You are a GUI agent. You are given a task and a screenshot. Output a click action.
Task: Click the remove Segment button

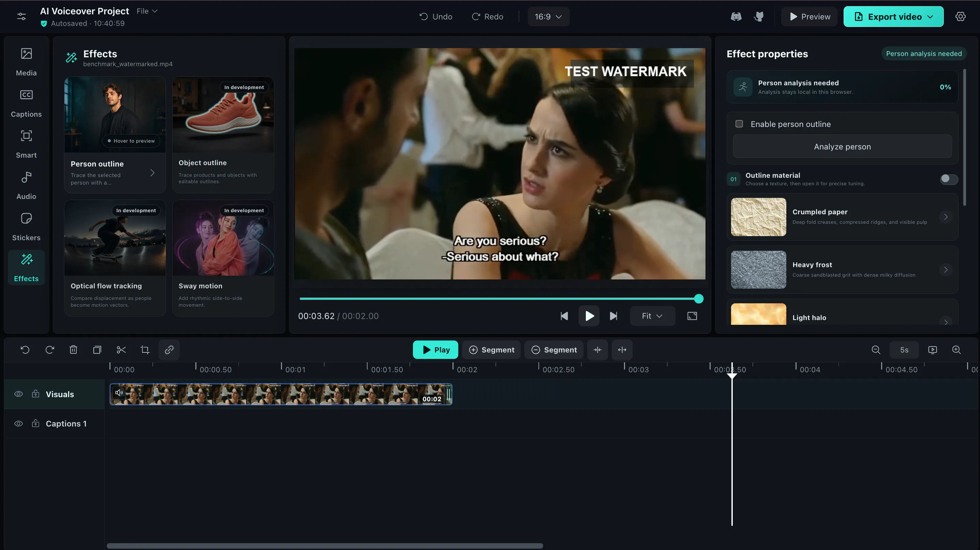point(554,350)
